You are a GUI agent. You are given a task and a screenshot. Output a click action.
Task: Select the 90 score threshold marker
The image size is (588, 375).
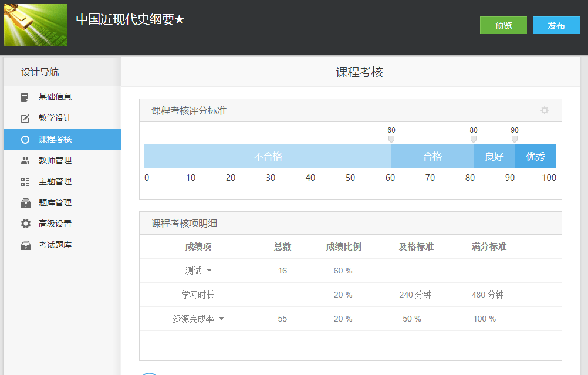[x=515, y=139]
